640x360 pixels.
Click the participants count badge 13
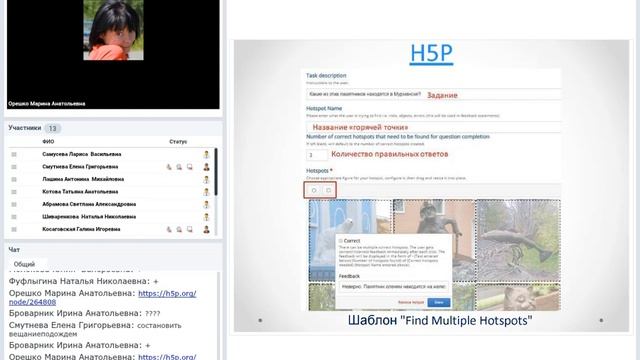(x=52, y=129)
